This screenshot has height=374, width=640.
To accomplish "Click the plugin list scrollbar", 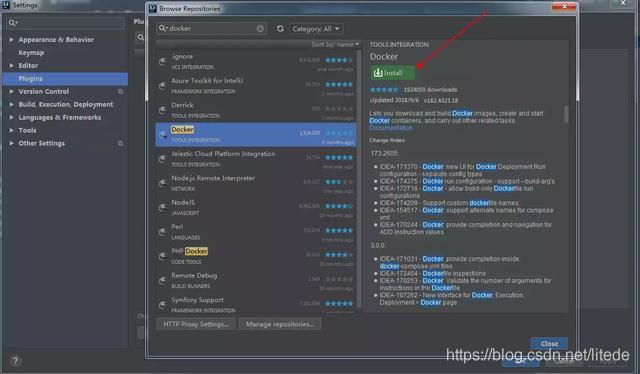I will (359, 180).
